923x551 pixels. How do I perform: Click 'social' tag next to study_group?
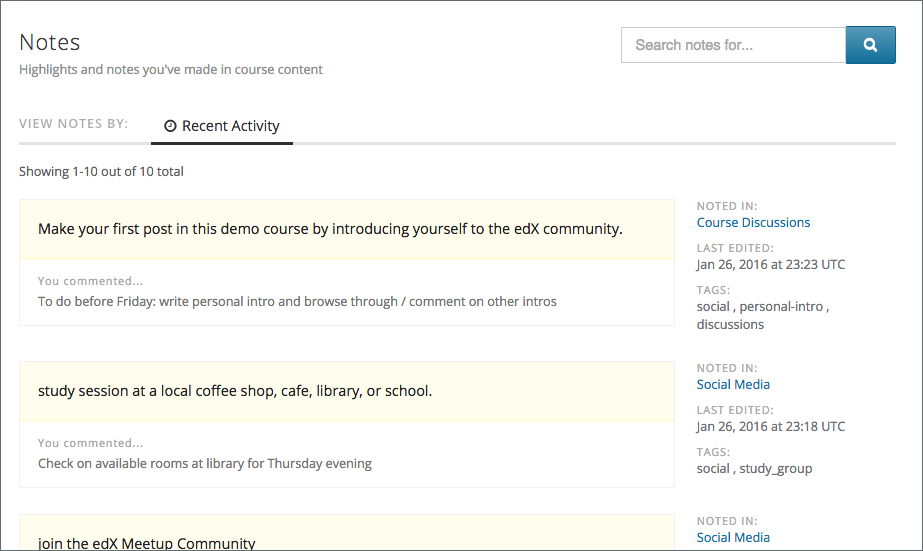[713, 468]
